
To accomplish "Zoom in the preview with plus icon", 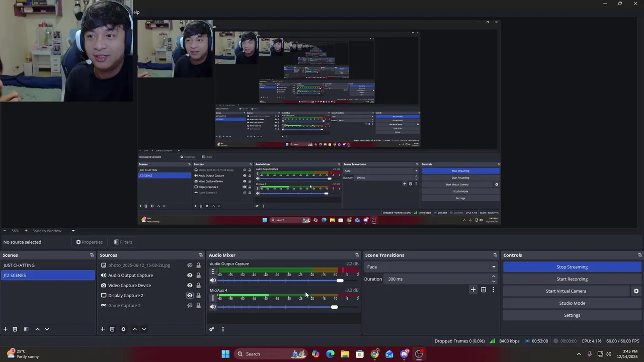I will coord(26,231).
